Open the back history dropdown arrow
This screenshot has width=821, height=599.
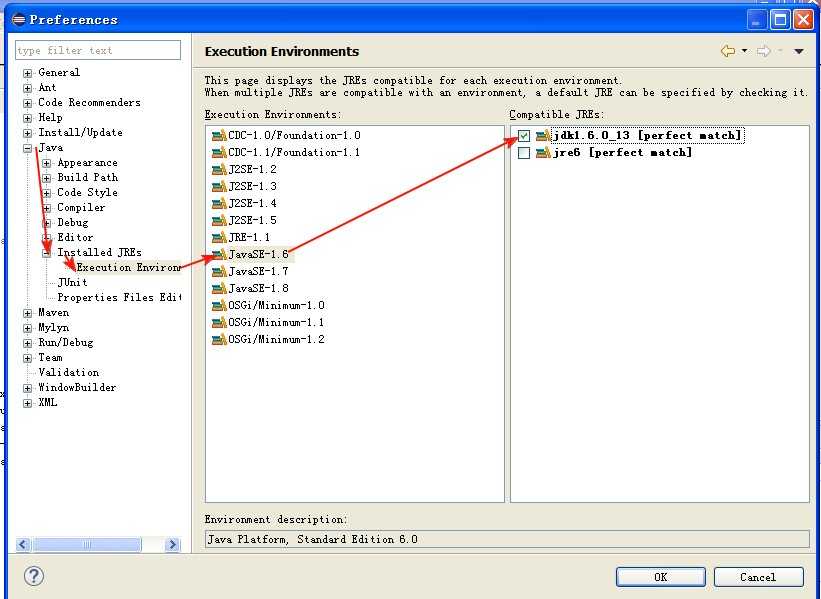pyautogui.click(x=745, y=51)
